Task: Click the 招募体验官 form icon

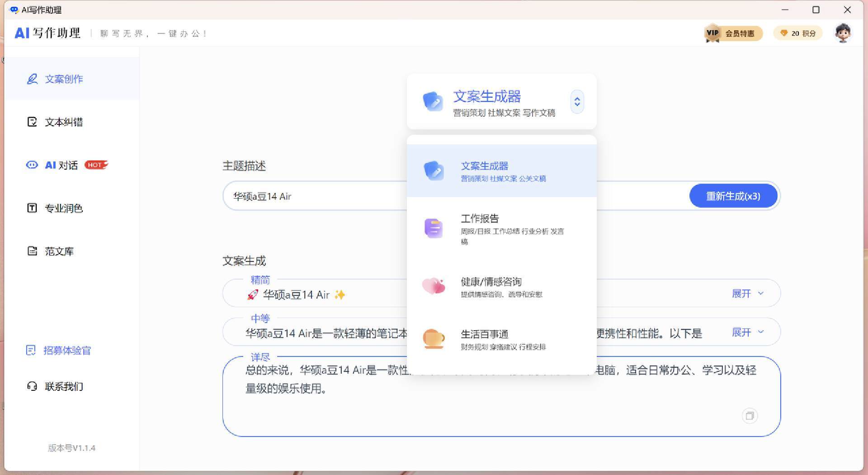Action: click(31, 351)
